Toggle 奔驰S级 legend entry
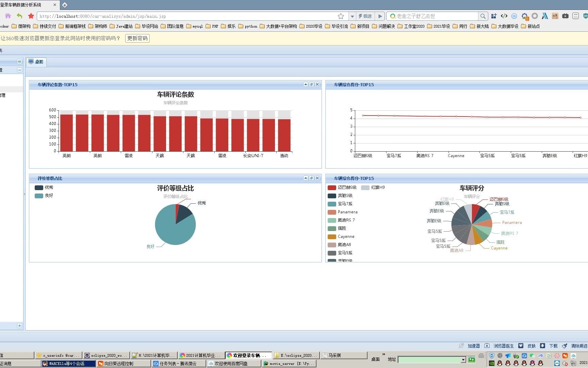588x368 pixels. [340, 196]
